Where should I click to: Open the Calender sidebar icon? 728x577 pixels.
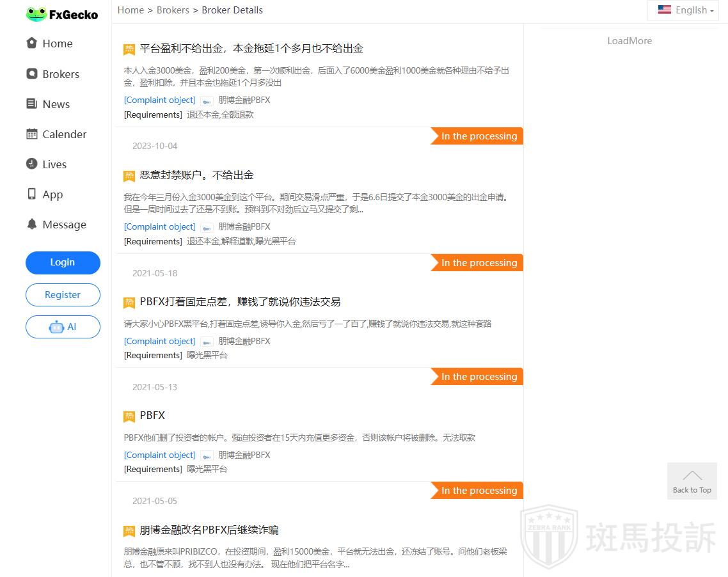(x=31, y=134)
